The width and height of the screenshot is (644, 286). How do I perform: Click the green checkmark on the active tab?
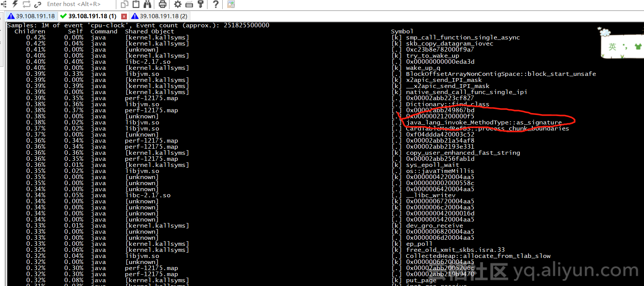pyautogui.click(x=63, y=16)
